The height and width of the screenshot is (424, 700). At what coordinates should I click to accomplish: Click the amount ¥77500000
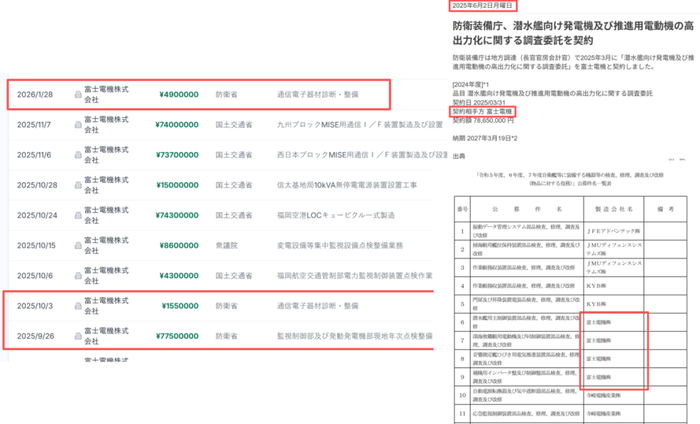(177, 336)
